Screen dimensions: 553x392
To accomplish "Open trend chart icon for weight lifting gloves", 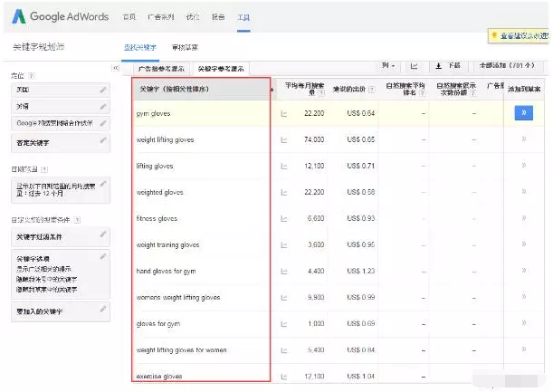I will point(283,140).
